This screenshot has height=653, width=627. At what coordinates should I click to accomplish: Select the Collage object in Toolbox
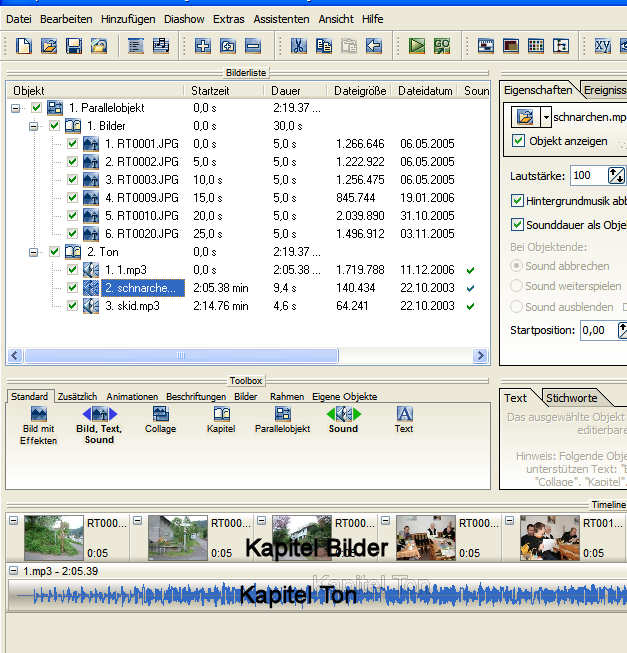click(x=160, y=420)
